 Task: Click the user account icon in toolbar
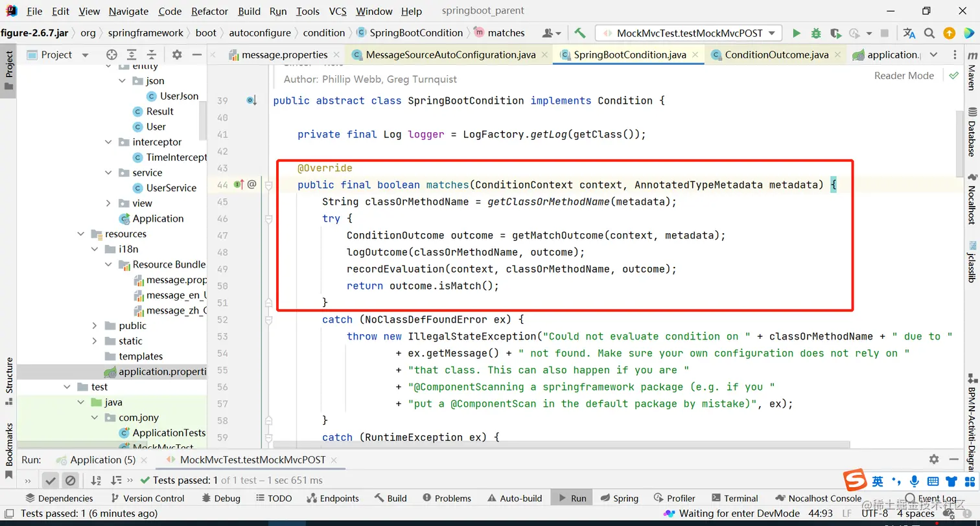point(551,33)
